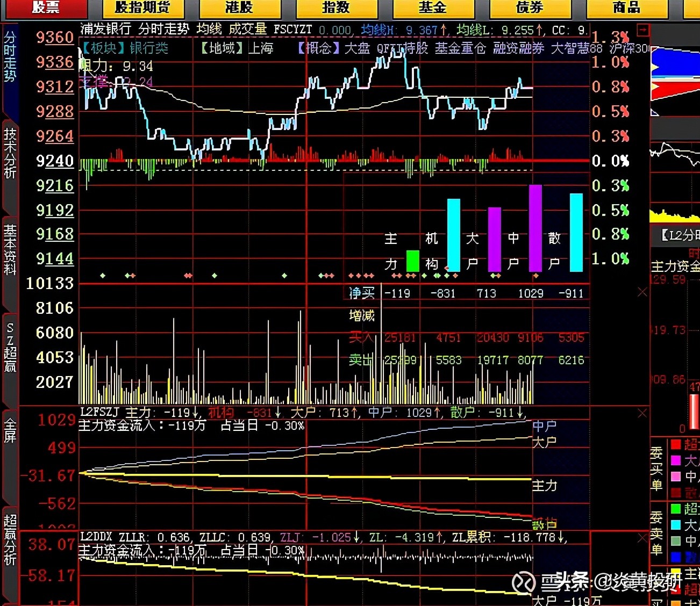Click the 中户 line label in L2FSZJ chart
700x606 pixels.
(545, 426)
